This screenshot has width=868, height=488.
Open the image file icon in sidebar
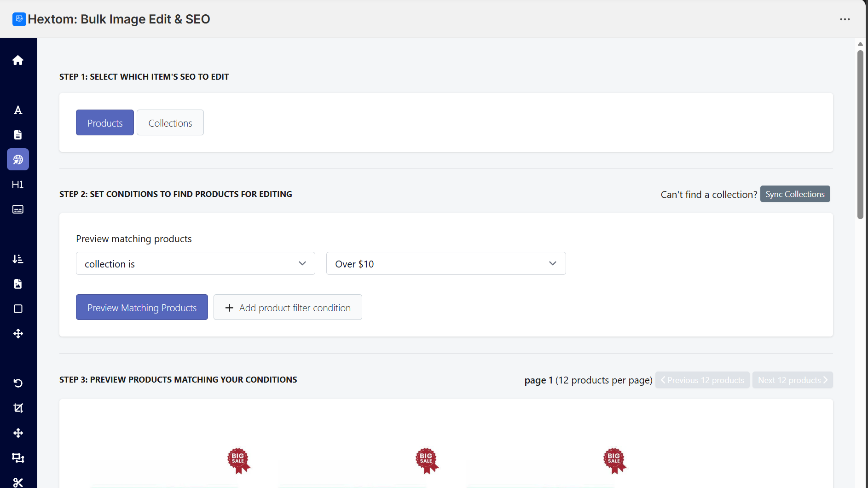(18, 284)
